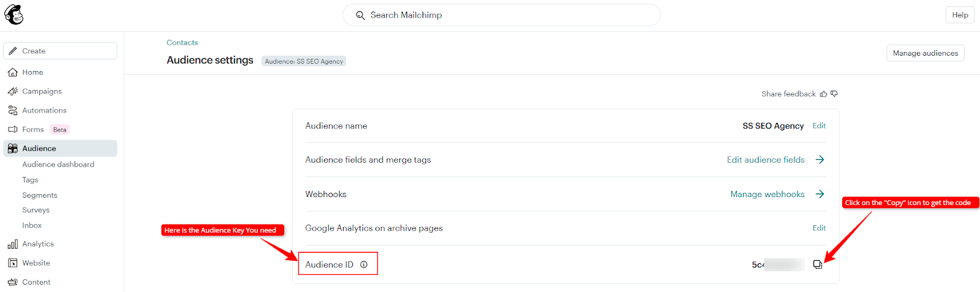
Task: Open the Segments submenu item
Action: pos(40,195)
